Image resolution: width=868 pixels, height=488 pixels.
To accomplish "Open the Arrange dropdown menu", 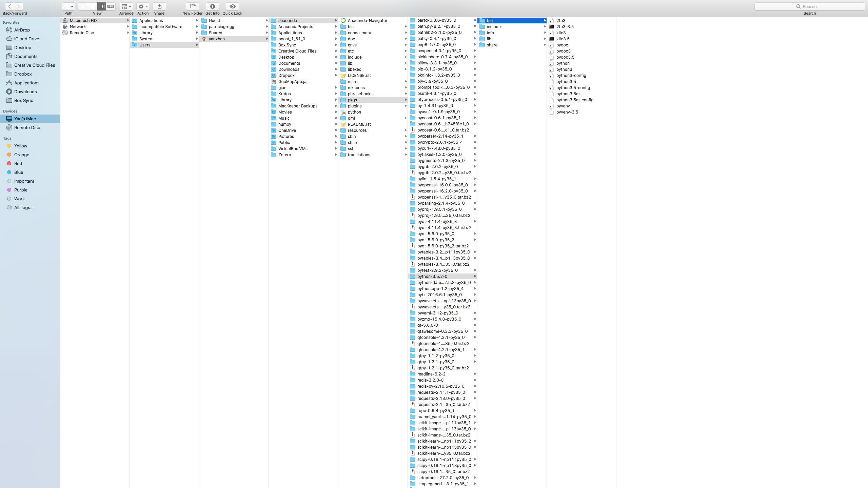I will 126,6.
